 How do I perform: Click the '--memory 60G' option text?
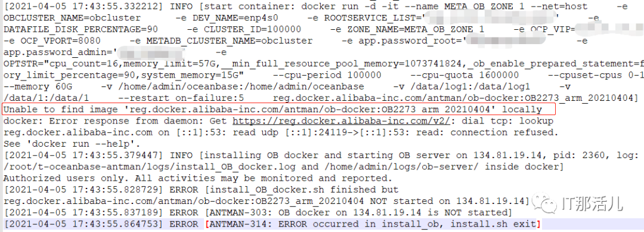point(38,86)
